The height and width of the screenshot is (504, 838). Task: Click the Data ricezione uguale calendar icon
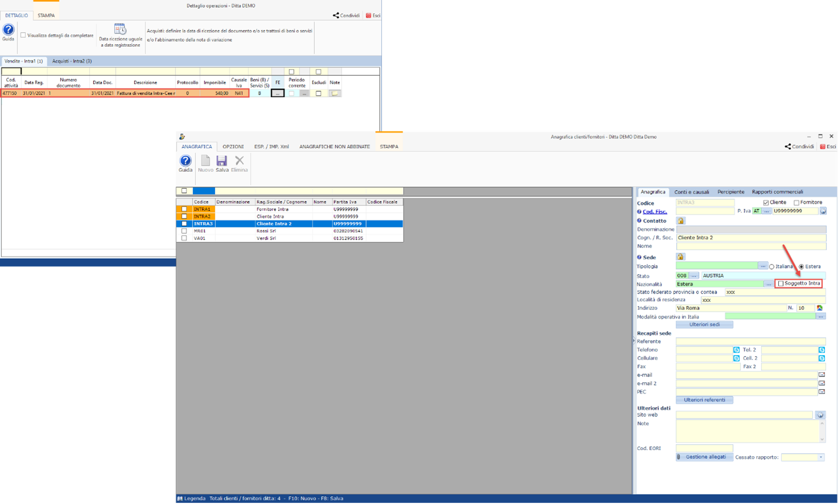pos(120,30)
